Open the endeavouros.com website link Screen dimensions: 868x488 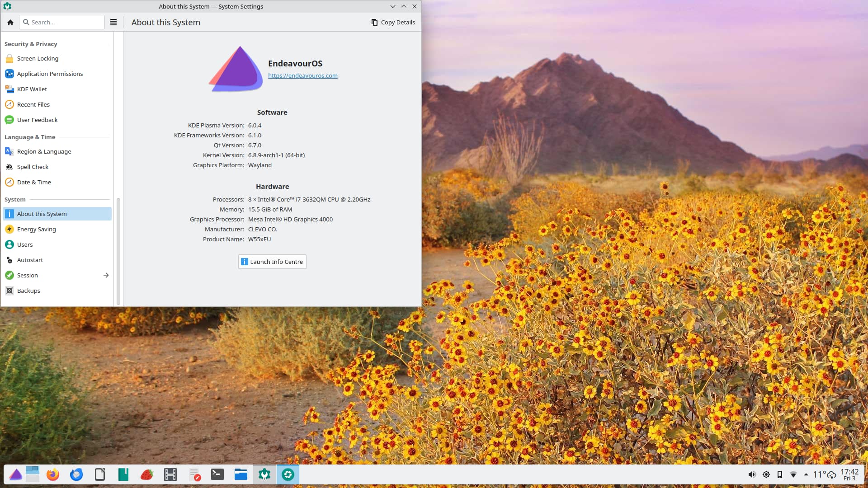pos(302,76)
